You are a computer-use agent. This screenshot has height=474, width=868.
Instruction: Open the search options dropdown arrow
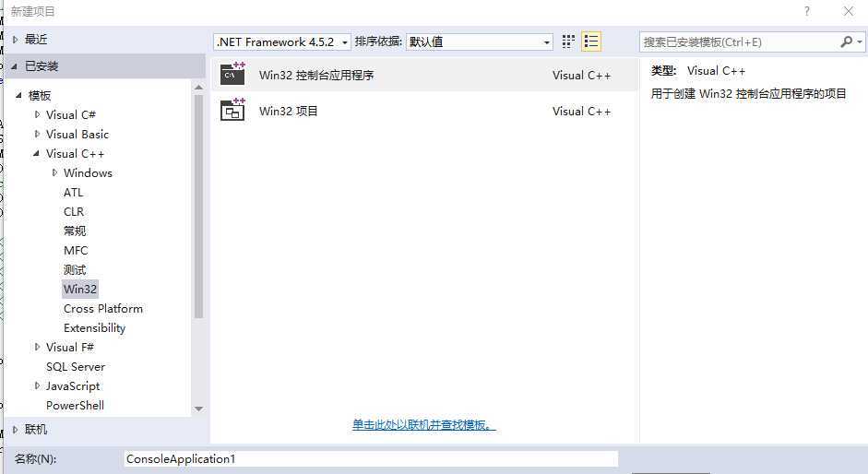tap(859, 42)
